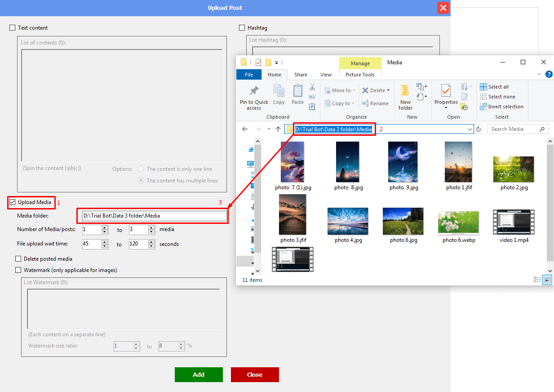Create a New folder from ribbon
Viewport: 554px width, 392px height.
click(x=405, y=92)
